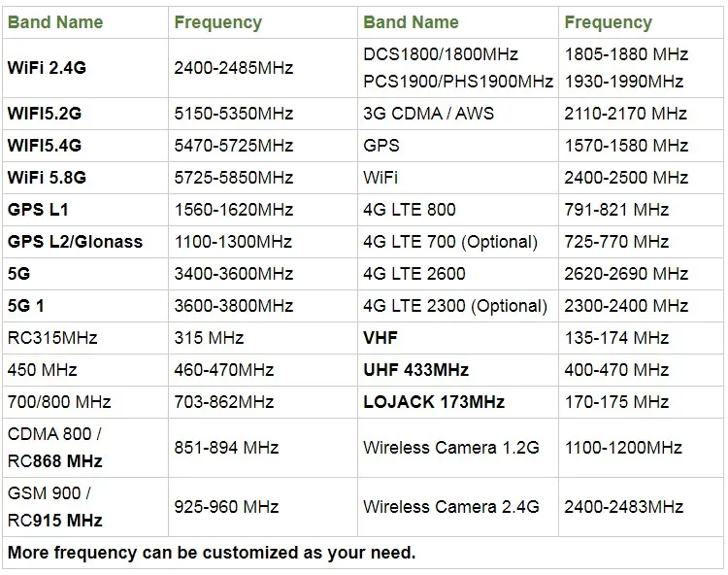Click the UHF 433MHz band cell

pyautogui.click(x=415, y=370)
